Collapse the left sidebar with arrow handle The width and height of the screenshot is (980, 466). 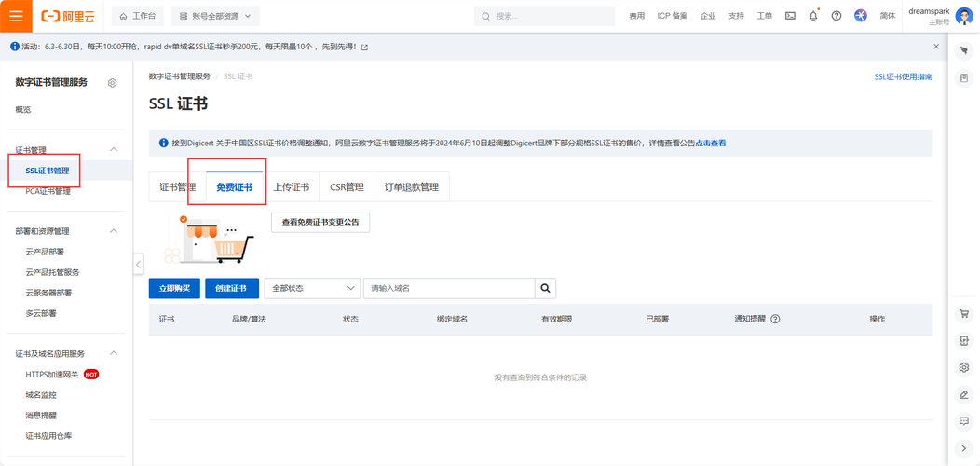pyautogui.click(x=138, y=264)
